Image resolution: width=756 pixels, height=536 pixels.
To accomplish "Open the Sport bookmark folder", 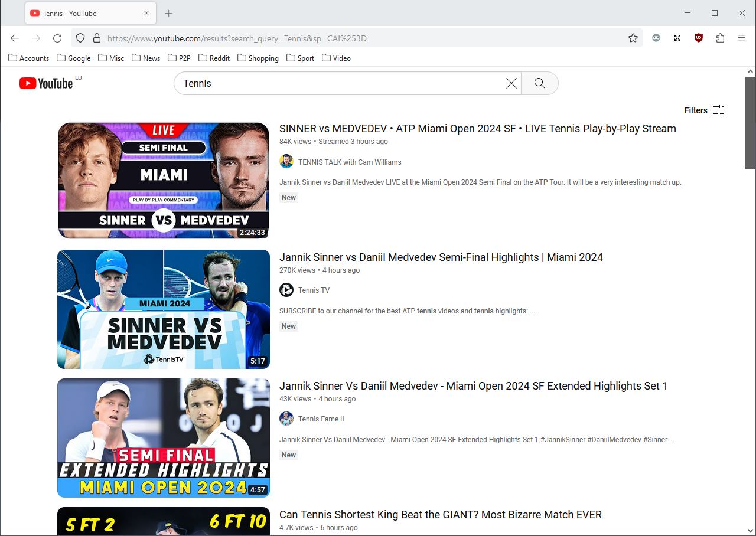I will click(300, 58).
